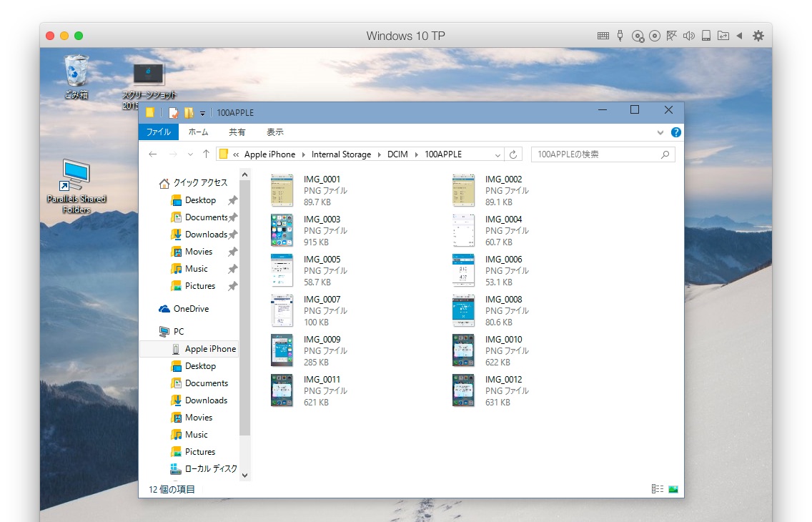The height and width of the screenshot is (522, 812).
Task: Click the Parallels keyboard icon in title bar
Action: pyautogui.click(x=603, y=36)
